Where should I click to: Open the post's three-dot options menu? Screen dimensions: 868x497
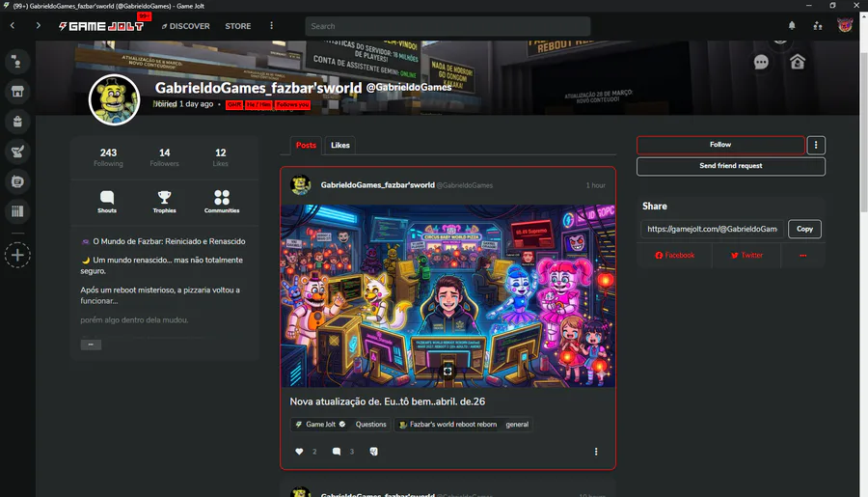pos(596,452)
